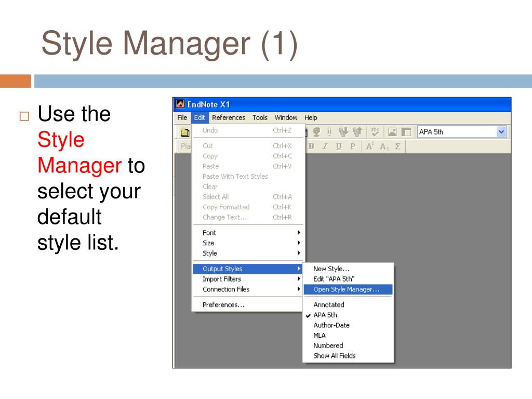The width and height of the screenshot is (532, 399).
Task: Click the "Style Manager (1)" slide title
Action: [170, 45]
